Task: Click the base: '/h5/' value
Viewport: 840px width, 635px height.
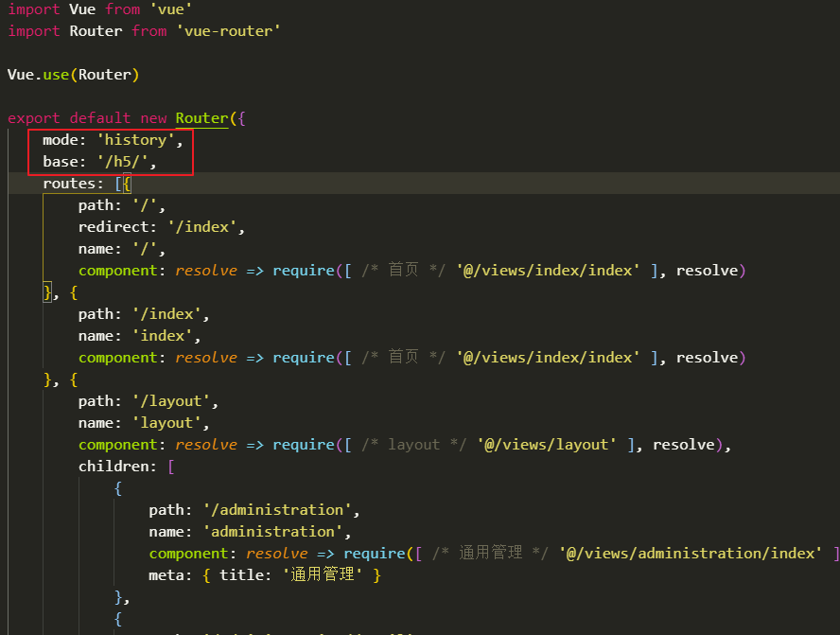Action: (122, 162)
